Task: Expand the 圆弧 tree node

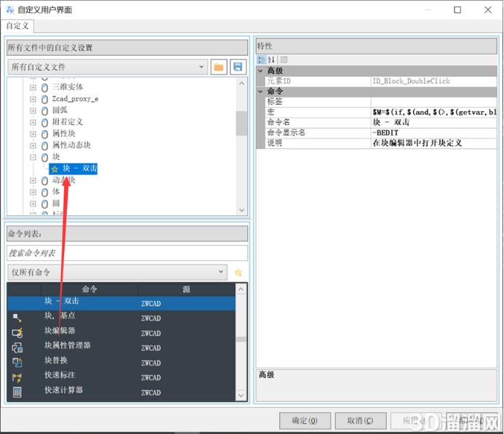Action: tap(33, 110)
